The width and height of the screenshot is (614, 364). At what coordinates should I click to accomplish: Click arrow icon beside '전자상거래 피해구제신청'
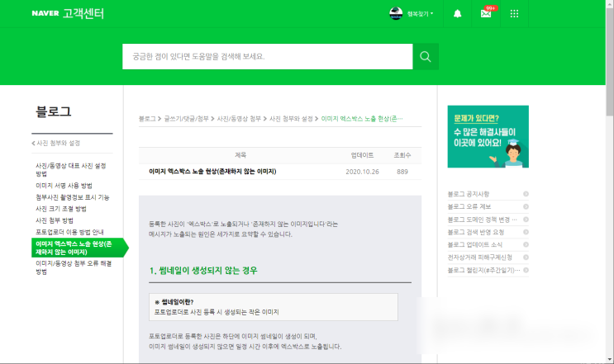point(526,258)
